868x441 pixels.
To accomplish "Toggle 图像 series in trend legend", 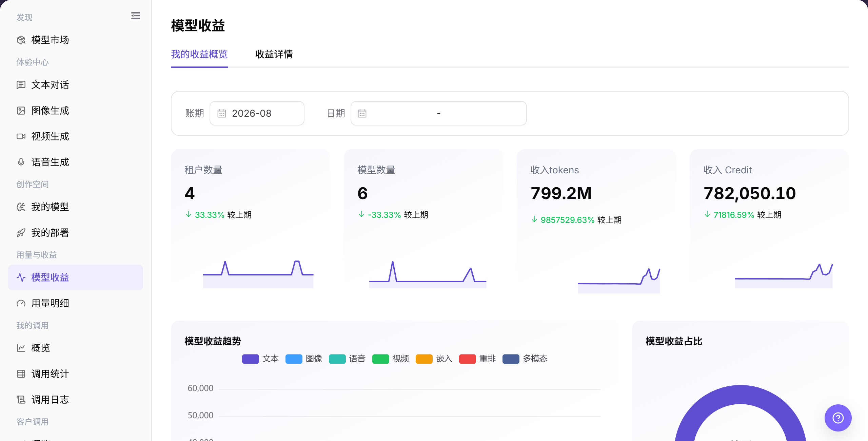I will click(304, 359).
